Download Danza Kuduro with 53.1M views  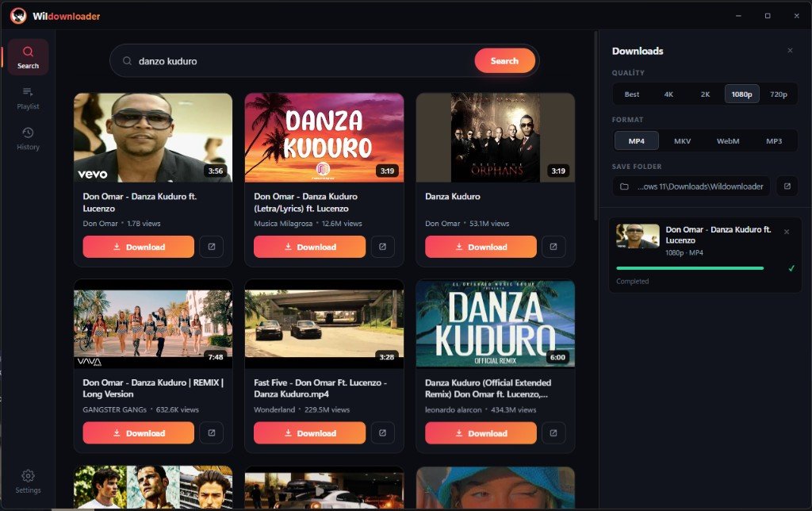click(481, 247)
